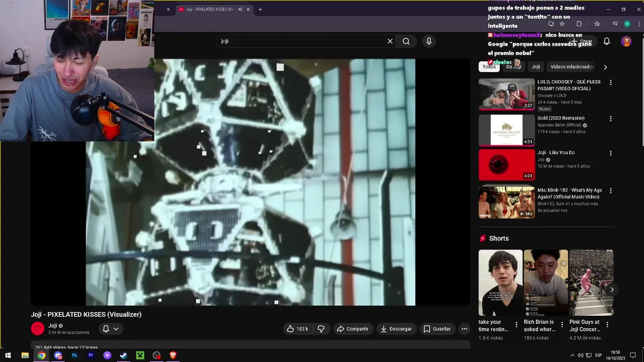Select the Todos filter chip
Image resolution: width=644 pixels, height=362 pixels.
pos(489,67)
